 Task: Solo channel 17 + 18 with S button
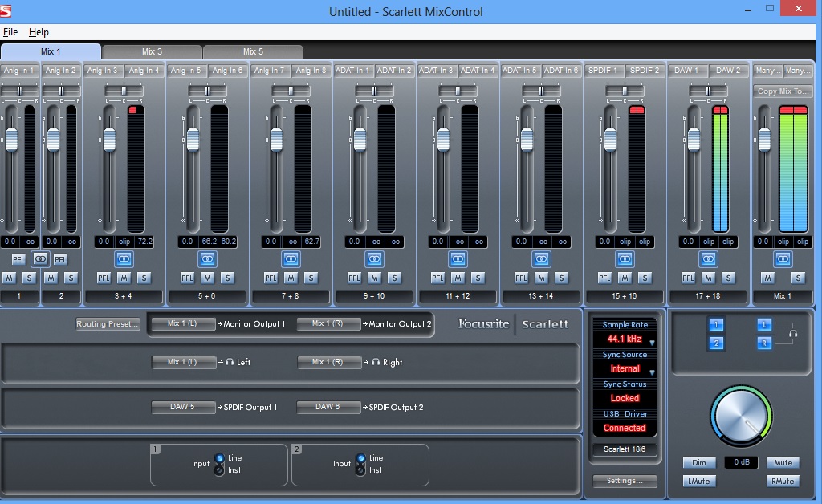tap(727, 278)
